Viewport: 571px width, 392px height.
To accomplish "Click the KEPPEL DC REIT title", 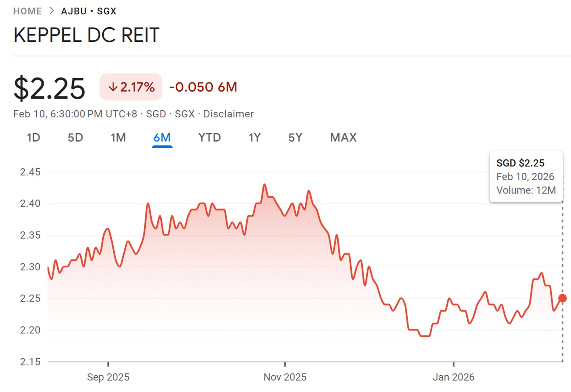I will (86, 35).
